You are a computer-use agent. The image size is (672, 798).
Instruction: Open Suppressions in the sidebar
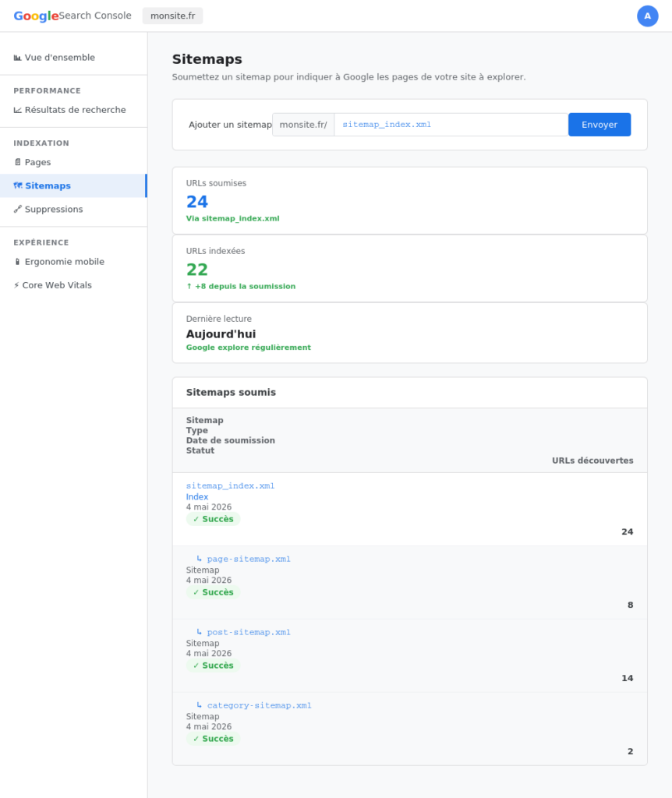coord(73,209)
